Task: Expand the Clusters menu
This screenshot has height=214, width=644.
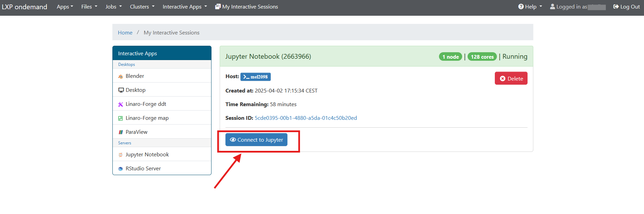Action: [x=142, y=7]
